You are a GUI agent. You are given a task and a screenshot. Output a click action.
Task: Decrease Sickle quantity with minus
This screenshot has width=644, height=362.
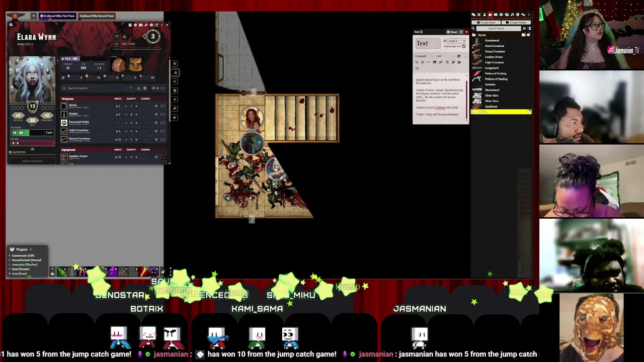click(x=126, y=106)
